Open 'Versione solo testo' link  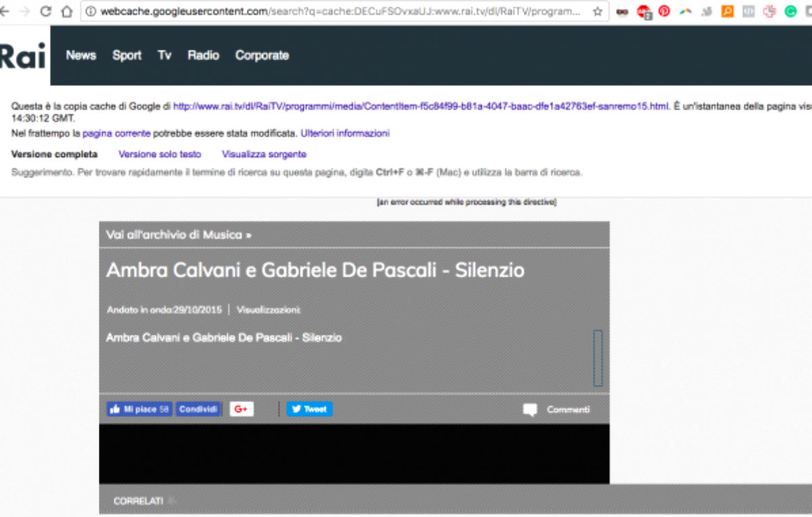pos(160,154)
